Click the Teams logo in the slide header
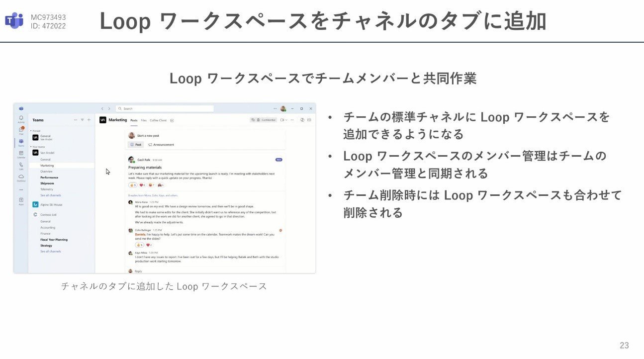Viewport: 644px width, 359px height. tap(14, 20)
